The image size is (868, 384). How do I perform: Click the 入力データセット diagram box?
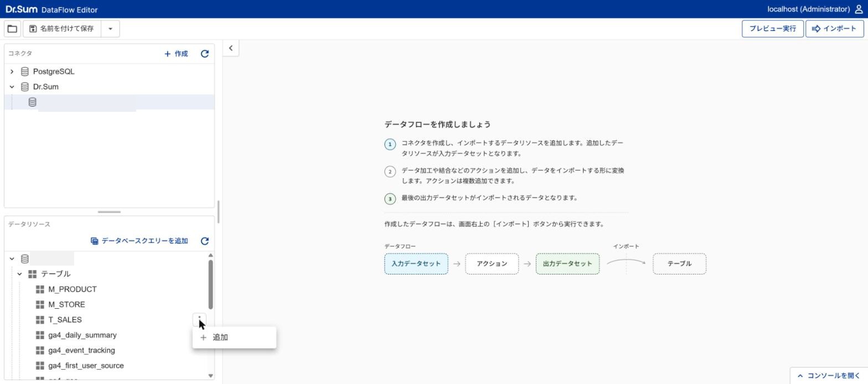click(416, 264)
